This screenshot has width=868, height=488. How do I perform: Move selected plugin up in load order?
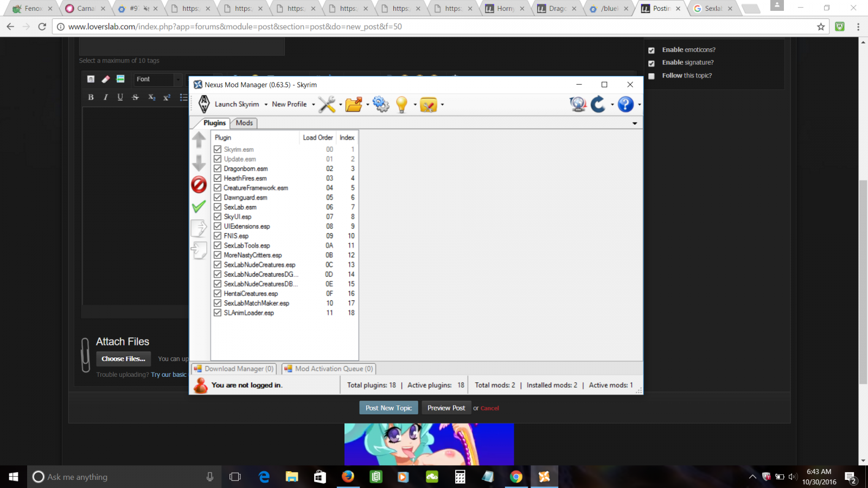[199, 140]
